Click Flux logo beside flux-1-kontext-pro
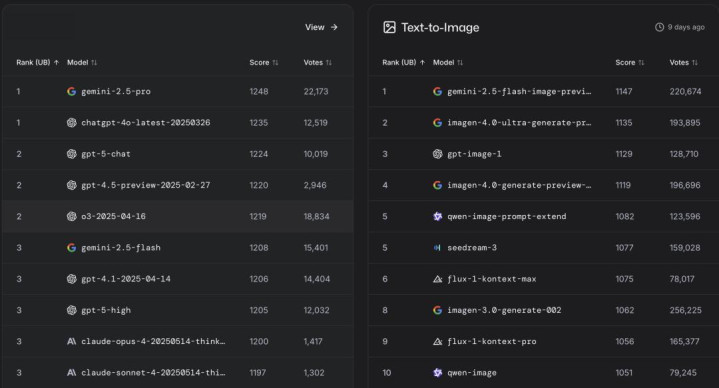This screenshot has height=388, width=719. (437, 341)
